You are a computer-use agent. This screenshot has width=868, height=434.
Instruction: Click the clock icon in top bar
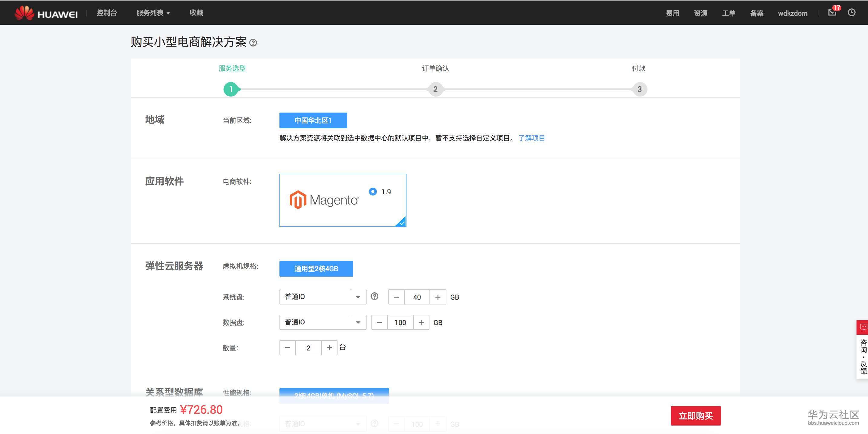[851, 13]
